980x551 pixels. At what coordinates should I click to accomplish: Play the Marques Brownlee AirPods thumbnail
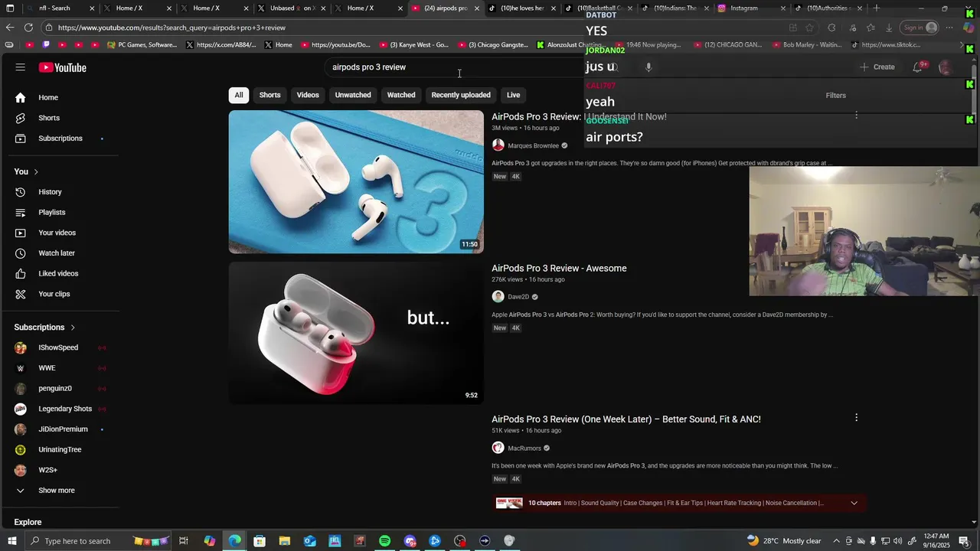pos(356,181)
